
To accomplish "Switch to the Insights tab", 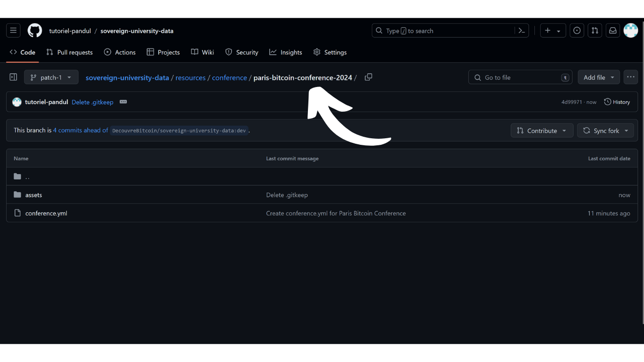I will [x=286, y=52].
